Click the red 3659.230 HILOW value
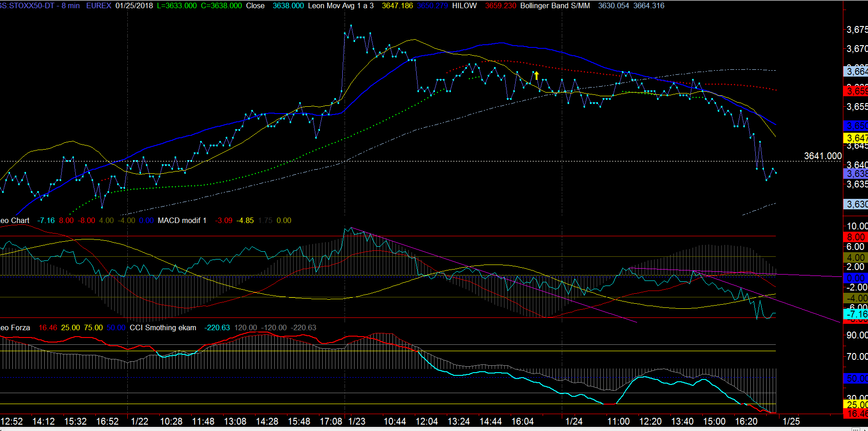The height and width of the screenshot is (431, 868). 501,6
